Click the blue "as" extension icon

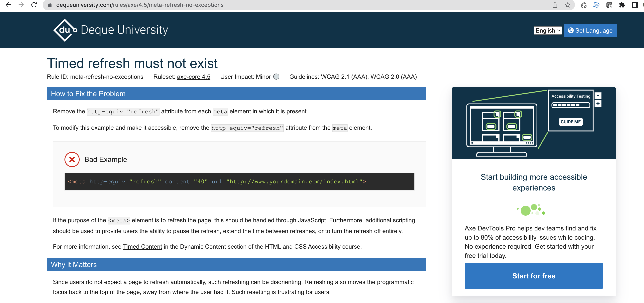tap(596, 5)
